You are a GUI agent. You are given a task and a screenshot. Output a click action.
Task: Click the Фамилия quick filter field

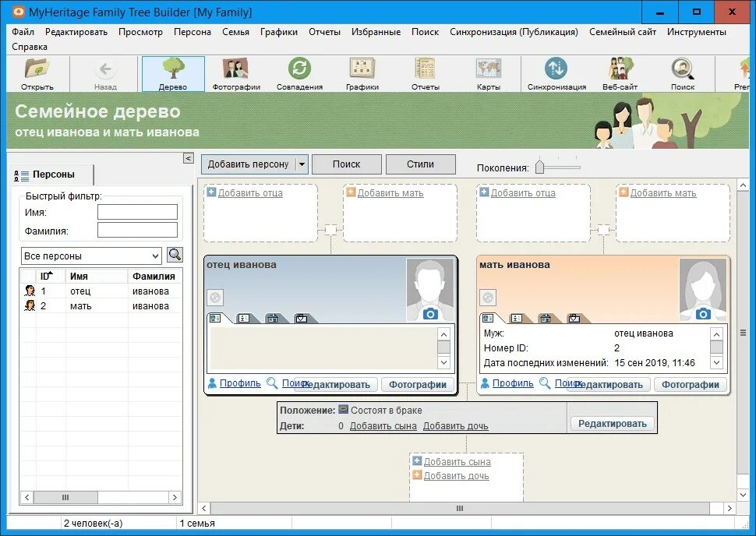tap(137, 230)
